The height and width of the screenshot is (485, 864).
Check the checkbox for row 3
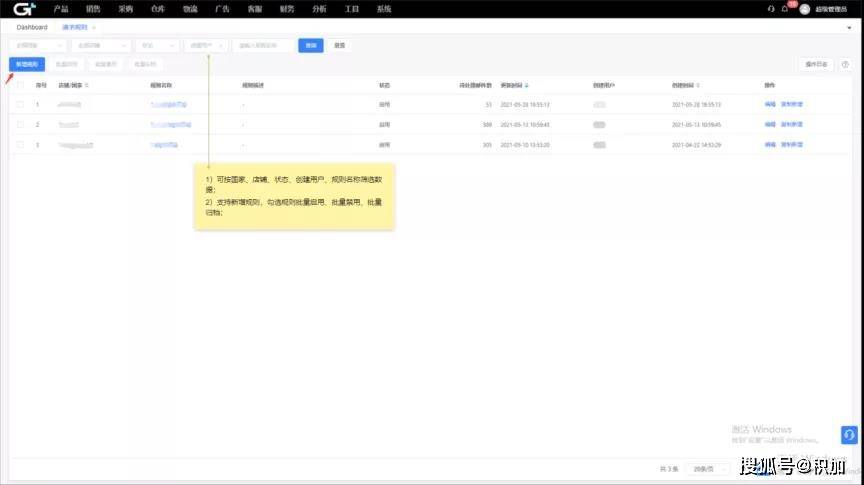(20, 145)
